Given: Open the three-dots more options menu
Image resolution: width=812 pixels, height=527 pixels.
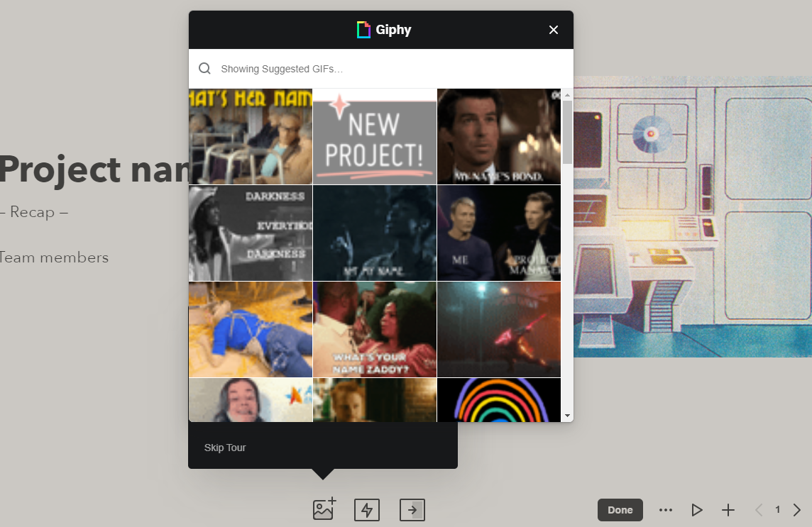Looking at the screenshot, I should pyautogui.click(x=666, y=510).
